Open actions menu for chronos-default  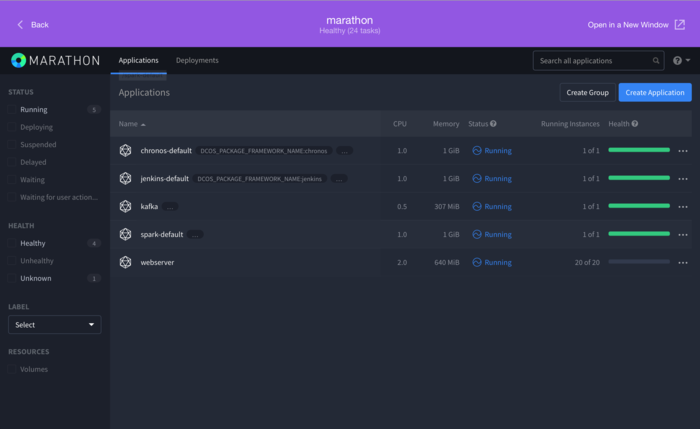[x=683, y=151]
